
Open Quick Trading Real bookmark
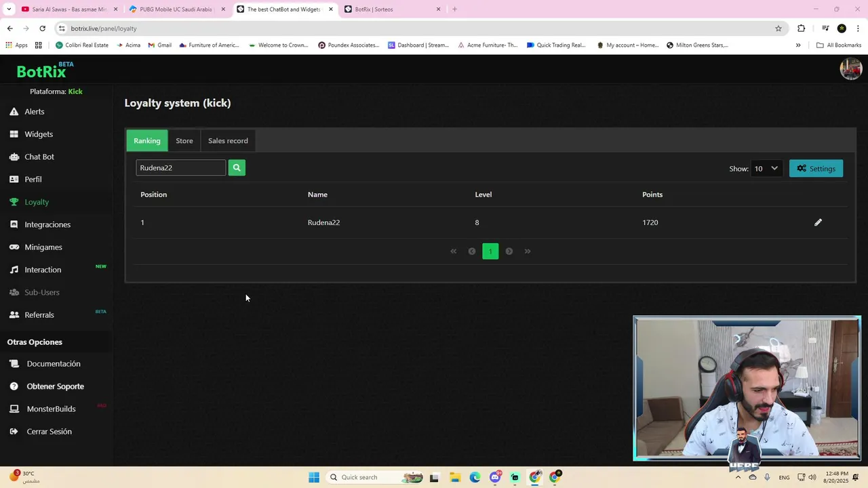point(556,45)
